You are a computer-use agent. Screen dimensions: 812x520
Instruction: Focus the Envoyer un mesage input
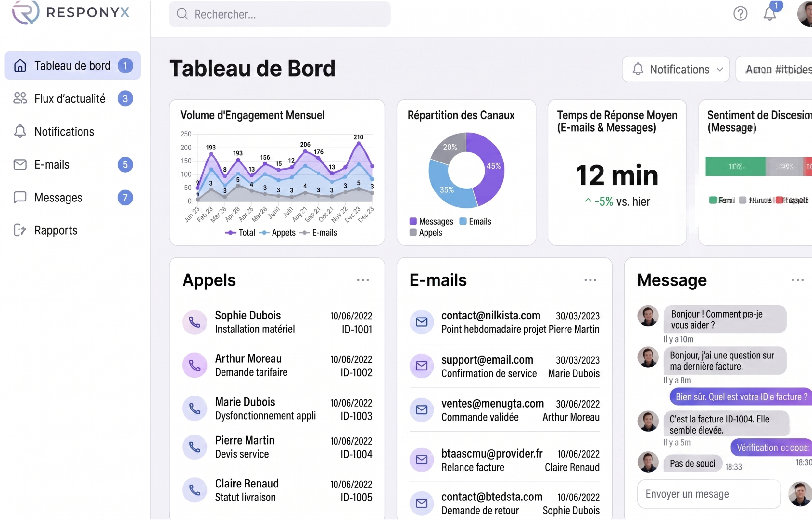click(x=708, y=494)
